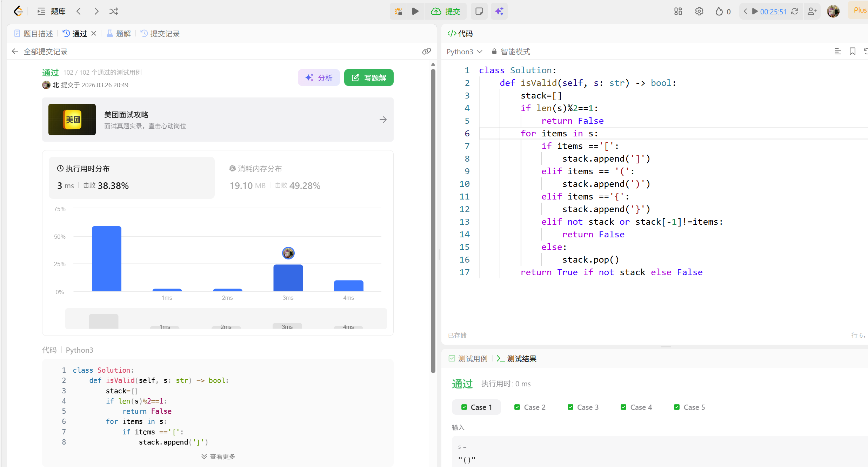Open layout grid icon
The width and height of the screenshot is (868, 467).
pos(678,12)
